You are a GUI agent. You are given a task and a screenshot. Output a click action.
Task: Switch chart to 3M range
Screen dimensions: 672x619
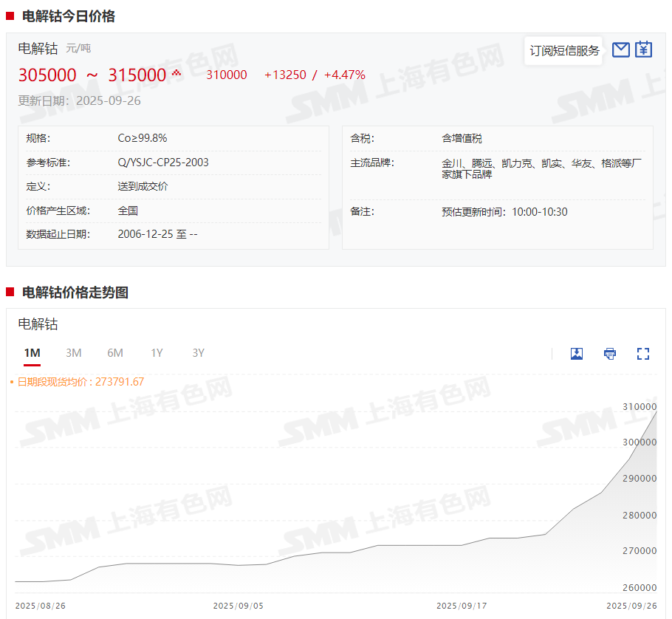pyautogui.click(x=73, y=353)
